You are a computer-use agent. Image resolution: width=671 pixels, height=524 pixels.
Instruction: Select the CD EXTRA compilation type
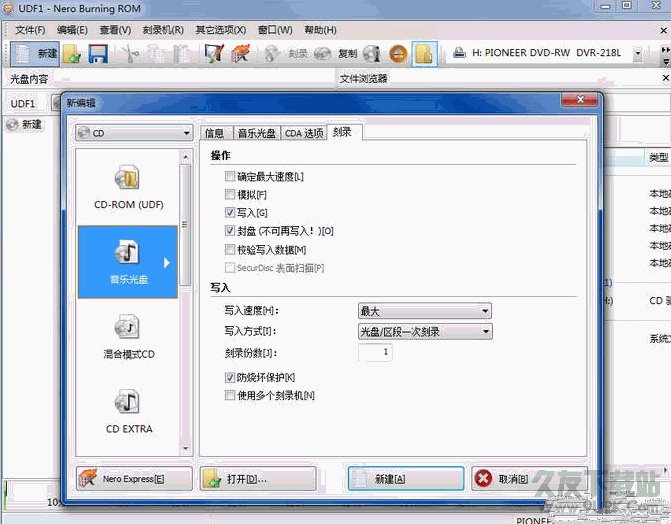pyautogui.click(x=128, y=411)
